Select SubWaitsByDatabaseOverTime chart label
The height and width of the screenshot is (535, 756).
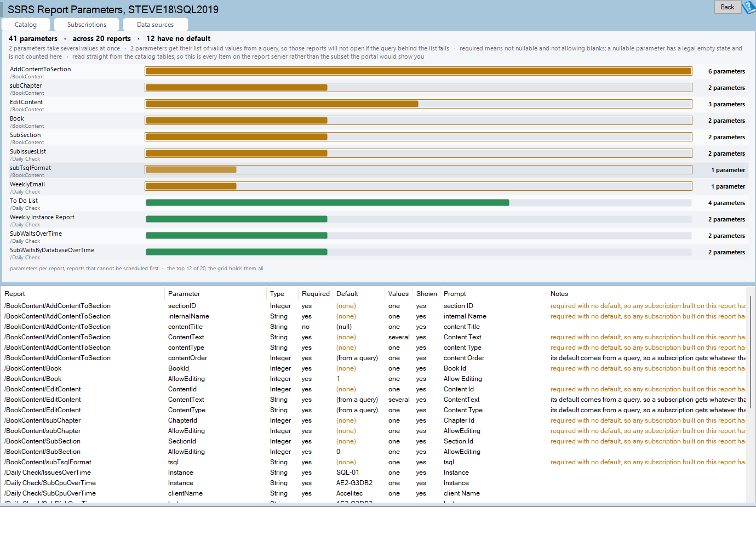(52, 250)
